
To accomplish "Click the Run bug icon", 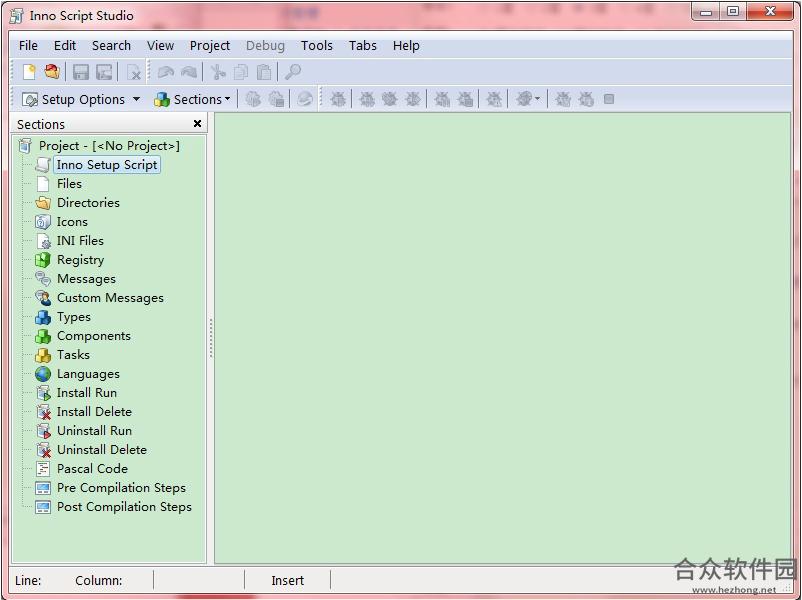I will click(338, 99).
